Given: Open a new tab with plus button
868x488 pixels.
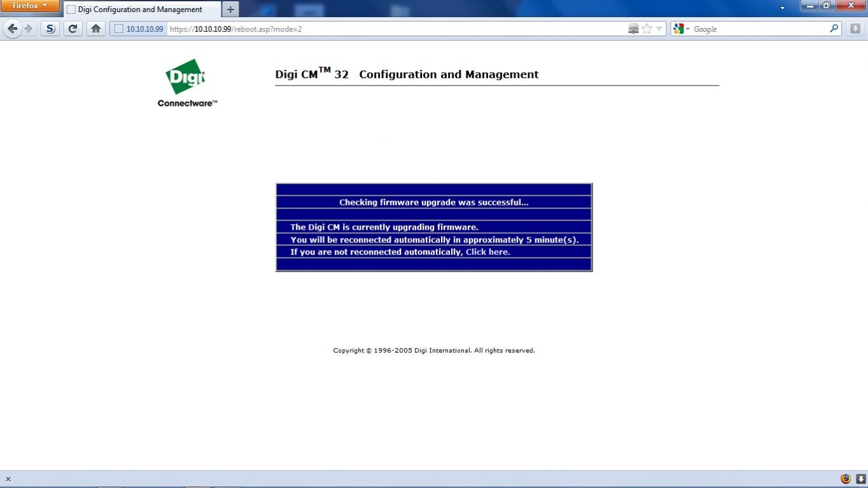Looking at the screenshot, I should pos(230,10).
